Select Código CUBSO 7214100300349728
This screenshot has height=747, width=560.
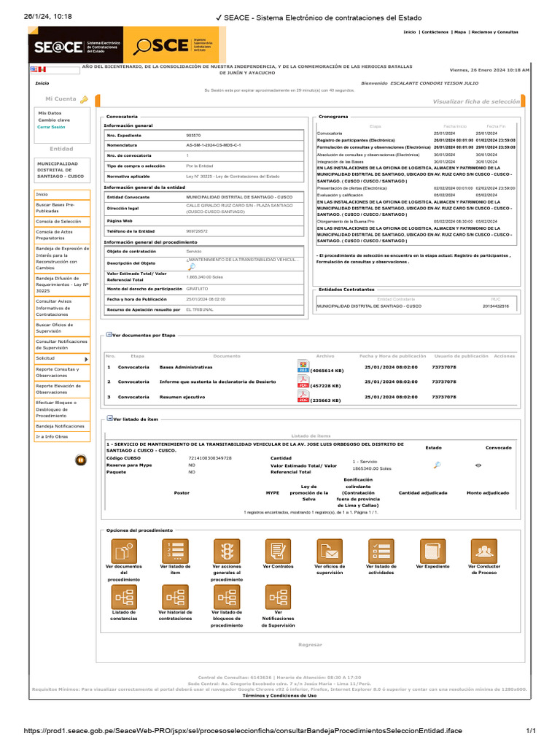(x=210, y=458)
